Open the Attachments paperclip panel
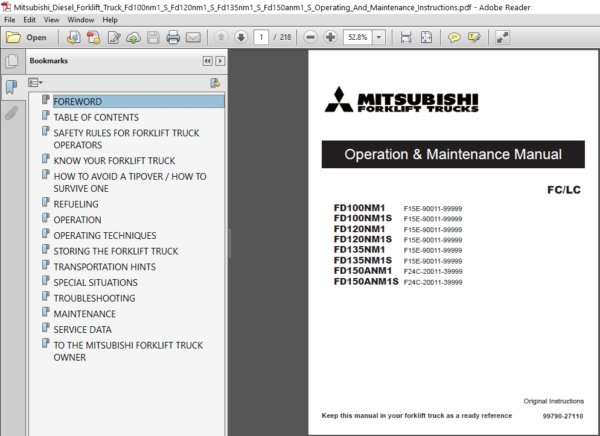Viewport: 600px width, 436px height. [11, 113]
